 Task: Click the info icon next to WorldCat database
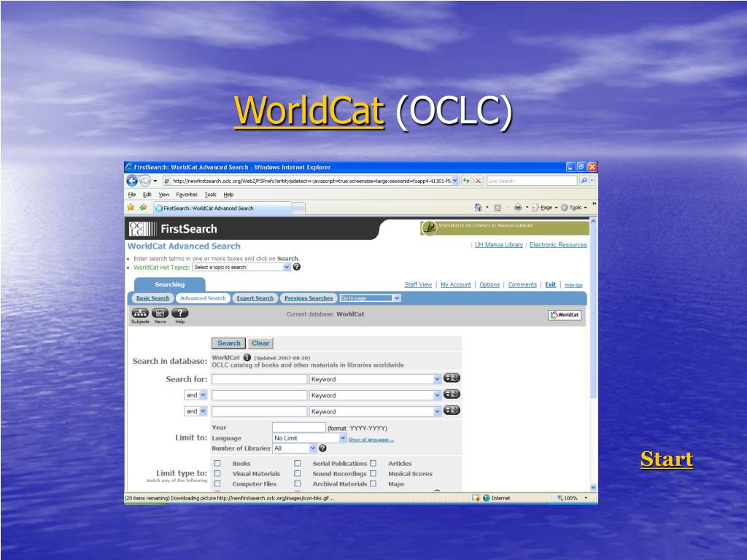(x=247, y=357)
